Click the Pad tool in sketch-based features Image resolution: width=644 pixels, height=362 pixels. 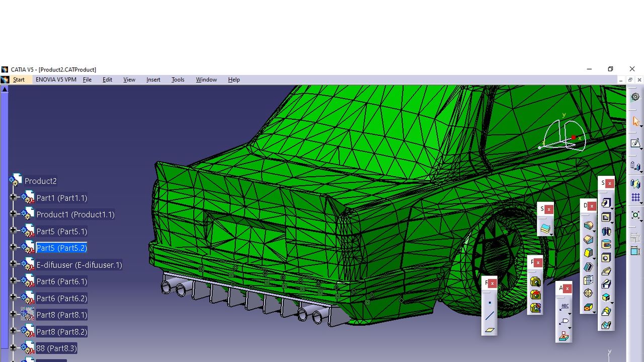[606, 203]
